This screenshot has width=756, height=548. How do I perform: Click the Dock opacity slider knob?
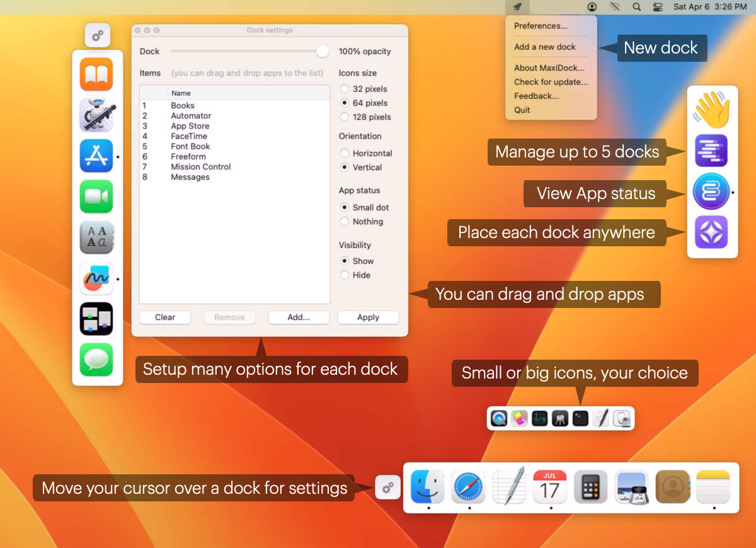323,51
